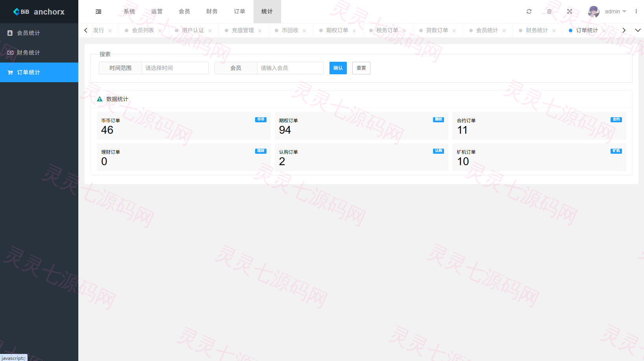This screenshot has height=361, width=644.
Task: Click the refresh icon in the header
Action: click(529, 11)
